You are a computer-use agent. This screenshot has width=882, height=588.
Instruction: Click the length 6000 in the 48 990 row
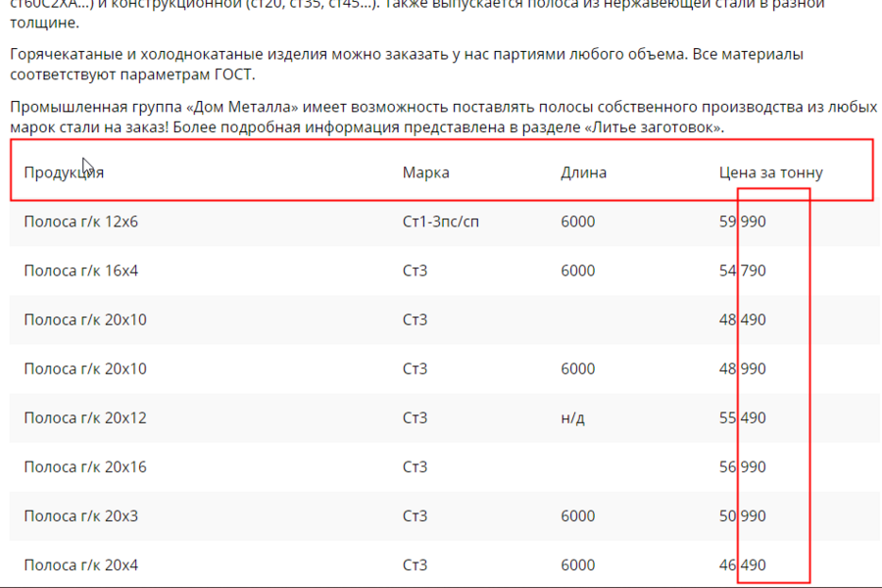pos(577,368)
